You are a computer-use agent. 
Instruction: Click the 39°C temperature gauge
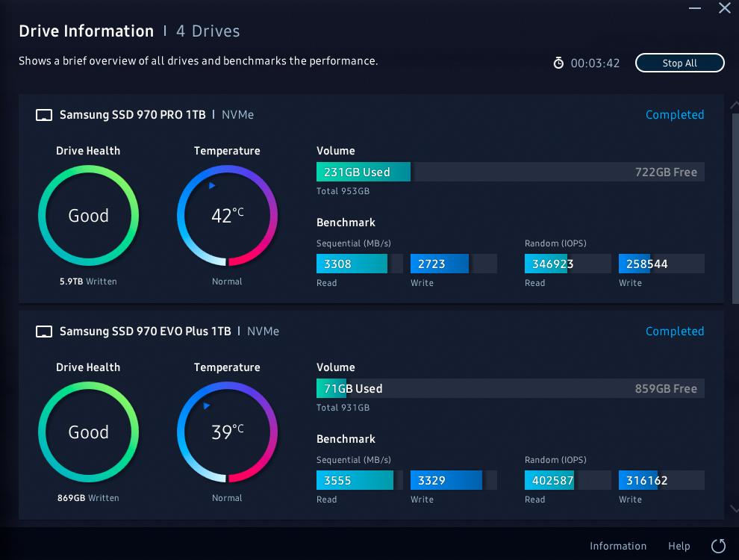coord(227,432)
